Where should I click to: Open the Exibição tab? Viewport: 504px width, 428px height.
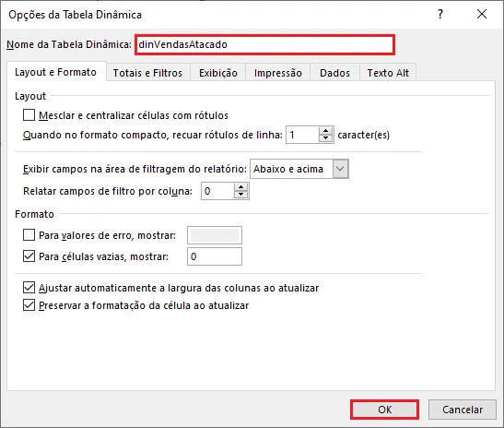click(218, 73)
